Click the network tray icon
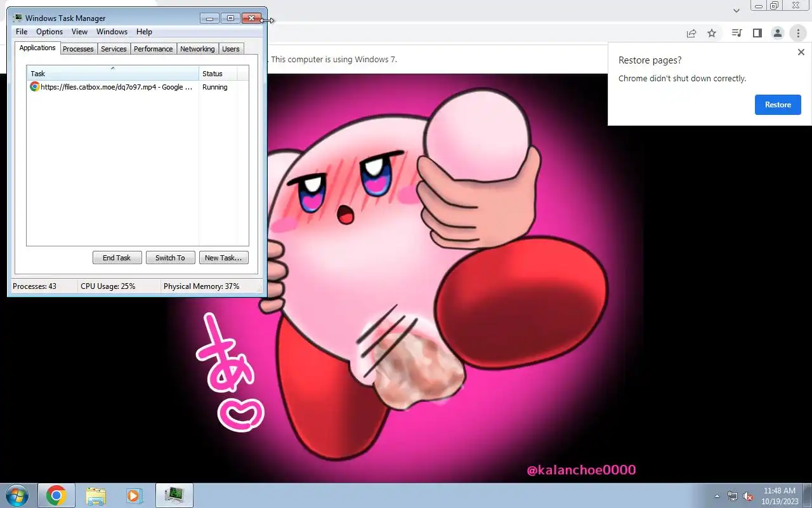This screenshot has width=812, height=508. click(733, 496)
